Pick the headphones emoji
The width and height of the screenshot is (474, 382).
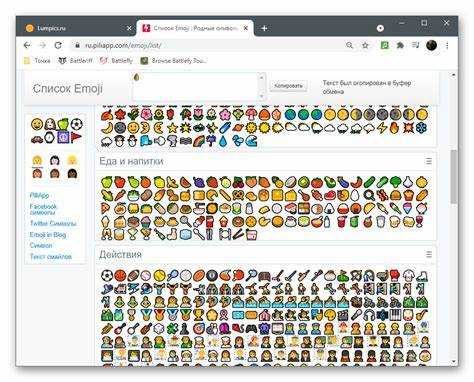click(x=369, y=315)
